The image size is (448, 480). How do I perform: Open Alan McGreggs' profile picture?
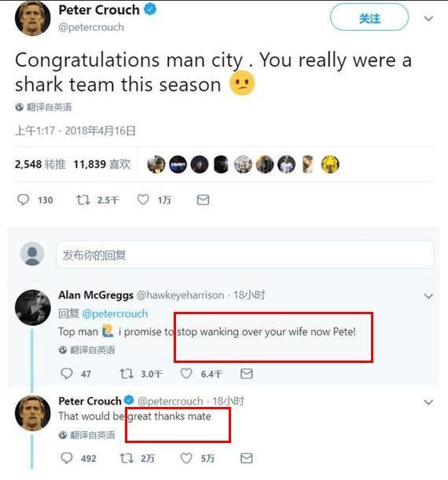tap(33, 307)
